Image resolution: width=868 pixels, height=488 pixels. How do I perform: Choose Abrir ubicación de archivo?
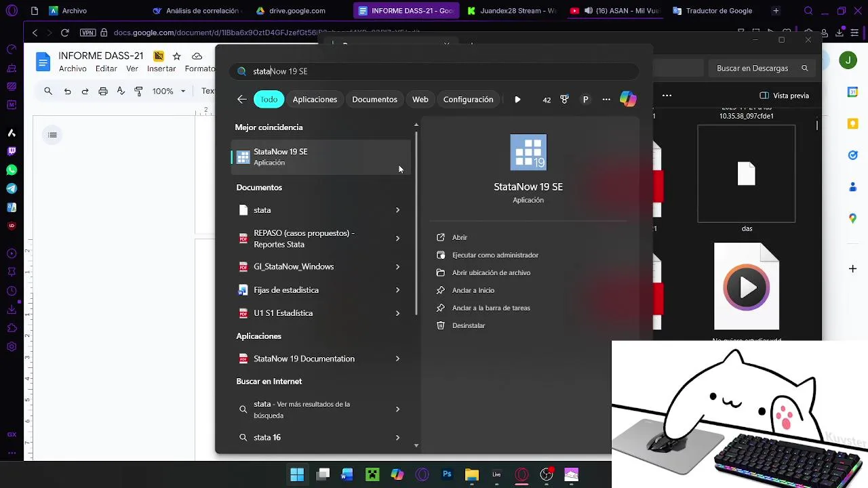tap(491, 272)
